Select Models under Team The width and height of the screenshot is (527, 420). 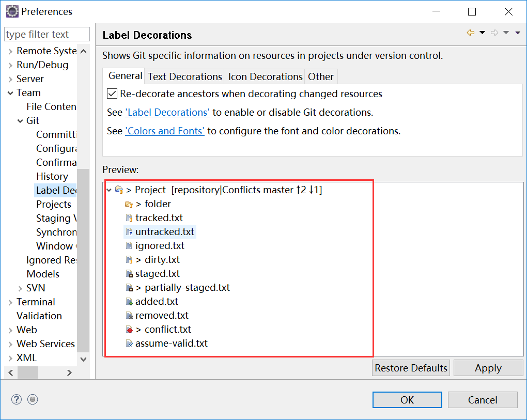pyautogui.click(x=43, y=274)
